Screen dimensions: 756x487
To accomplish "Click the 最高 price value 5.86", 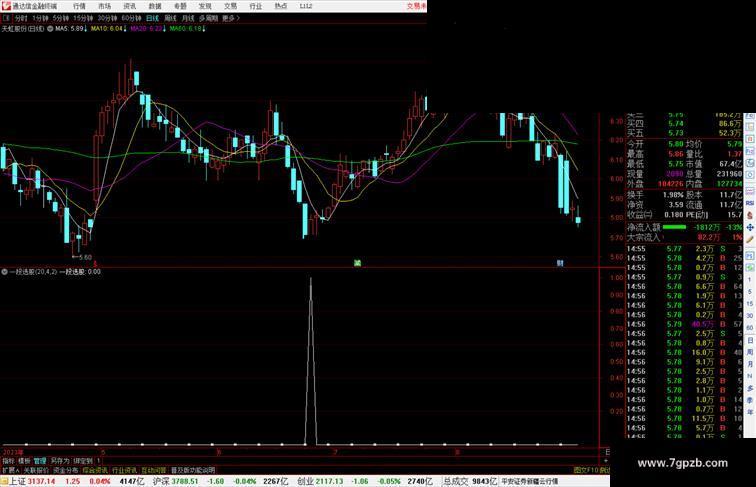I will pyautogui.click(x=675, y=154).
